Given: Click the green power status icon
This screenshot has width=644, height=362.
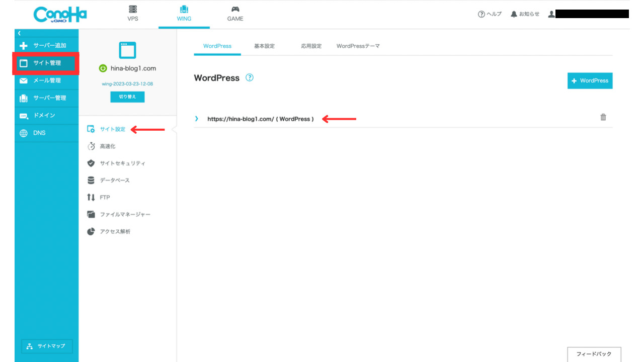Looking at the screenshot, I should (x=103, y=68).
